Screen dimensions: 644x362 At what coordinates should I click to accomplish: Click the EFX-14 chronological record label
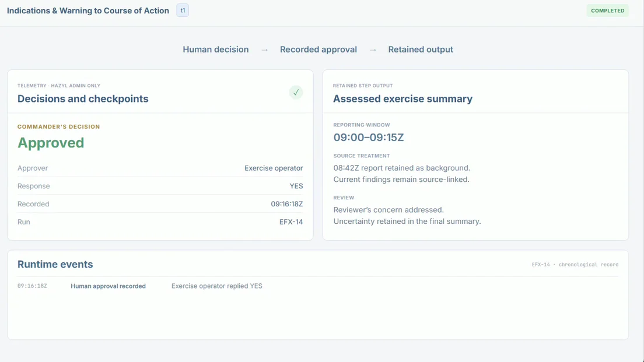click(x=575, y=265)
